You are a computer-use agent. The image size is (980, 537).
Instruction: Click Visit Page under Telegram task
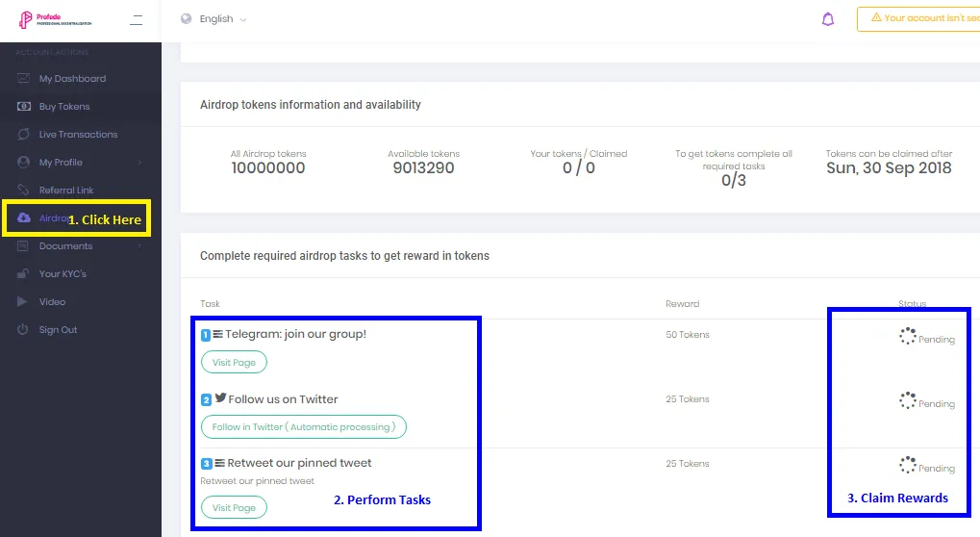(234, 362)
